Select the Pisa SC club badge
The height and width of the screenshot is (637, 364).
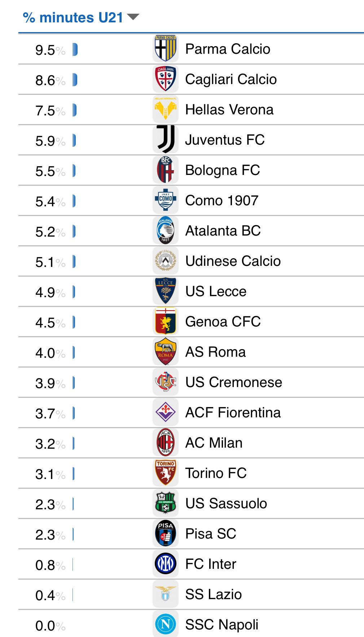tap(165, 533)
